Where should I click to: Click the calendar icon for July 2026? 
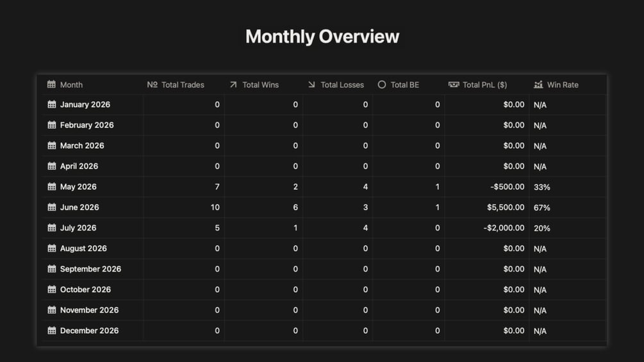point(52,227)
